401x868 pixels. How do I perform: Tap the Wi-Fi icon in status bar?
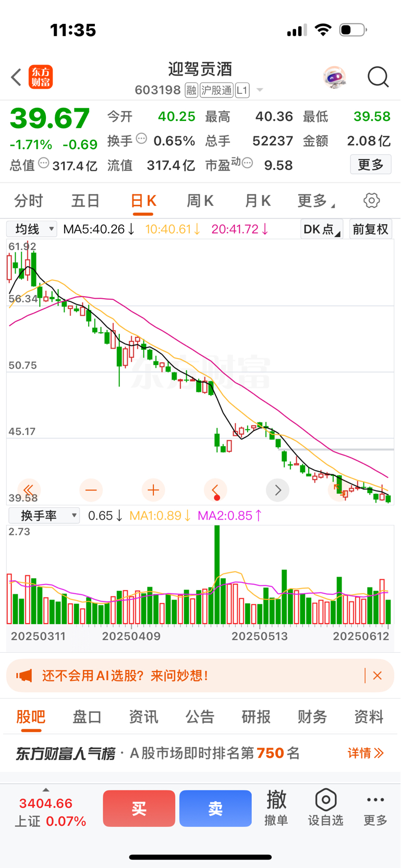[x=323, y=30]
